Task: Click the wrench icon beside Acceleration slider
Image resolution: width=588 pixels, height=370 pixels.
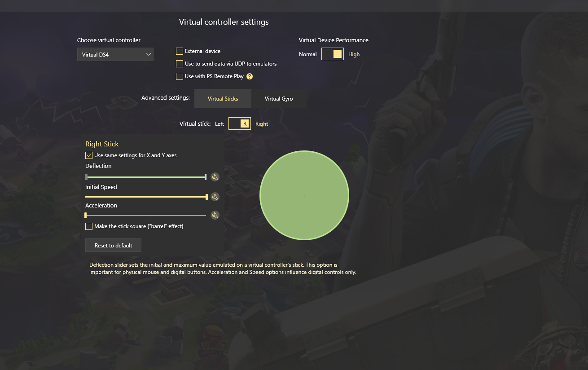Action: pos(215,215)
